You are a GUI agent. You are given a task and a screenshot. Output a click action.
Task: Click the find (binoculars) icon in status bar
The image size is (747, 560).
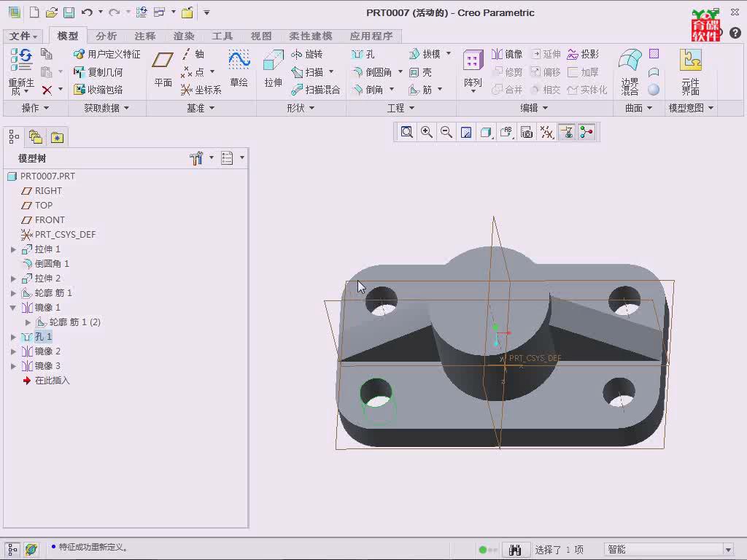(514, 550)
